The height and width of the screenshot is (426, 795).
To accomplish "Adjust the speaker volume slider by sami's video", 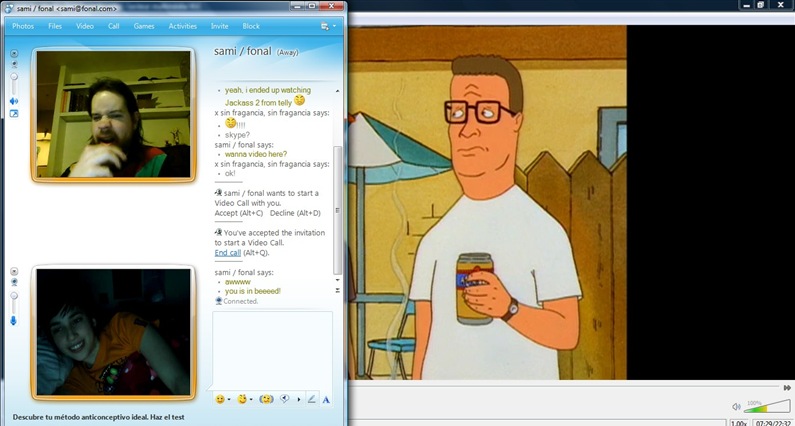I will tap(14, 84).
